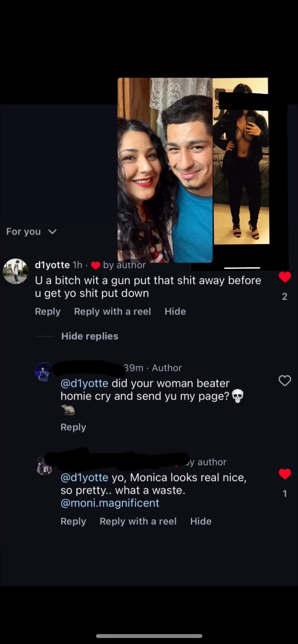Tap the d1yotte username above the comment
This screenshot has height=644, width=298.
(52, 265)
